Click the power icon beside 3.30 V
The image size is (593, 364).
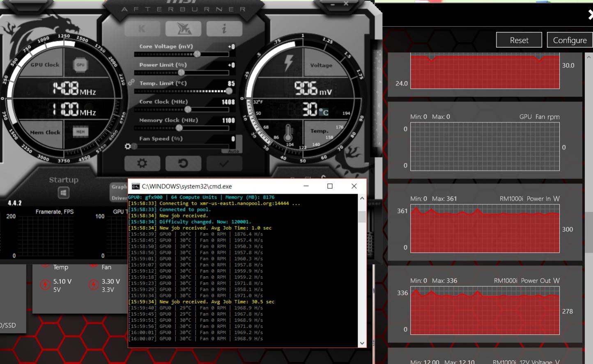(94, 284)
